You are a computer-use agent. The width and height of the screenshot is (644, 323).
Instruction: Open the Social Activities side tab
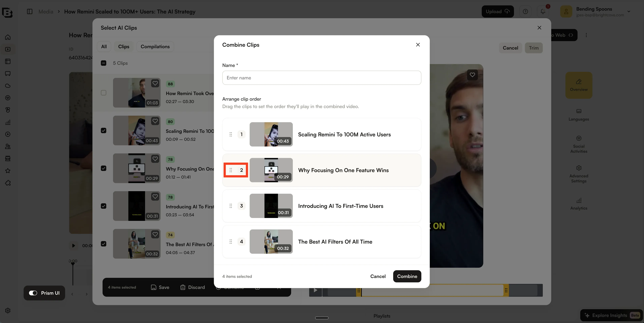coord(579,145)
